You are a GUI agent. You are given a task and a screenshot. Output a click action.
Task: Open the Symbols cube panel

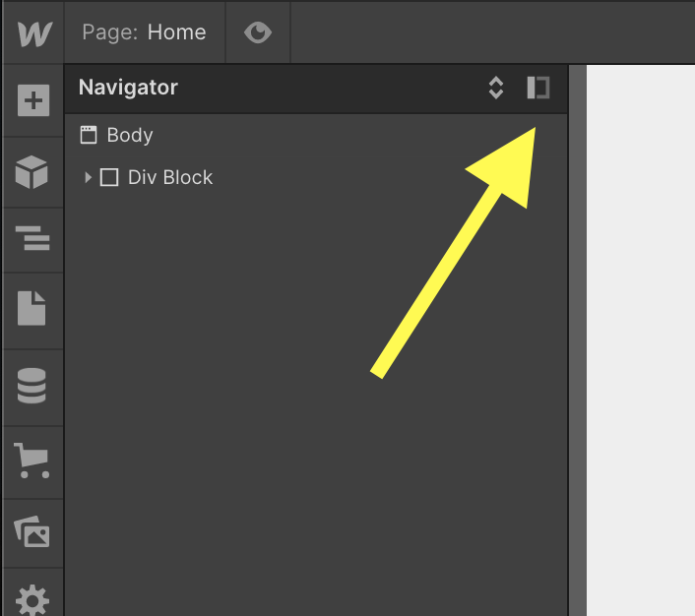point(32,171)
